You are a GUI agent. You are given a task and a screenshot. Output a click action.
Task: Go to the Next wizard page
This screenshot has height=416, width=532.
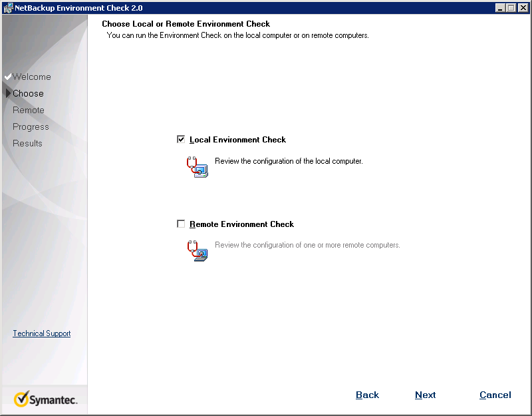pos(425,395)
